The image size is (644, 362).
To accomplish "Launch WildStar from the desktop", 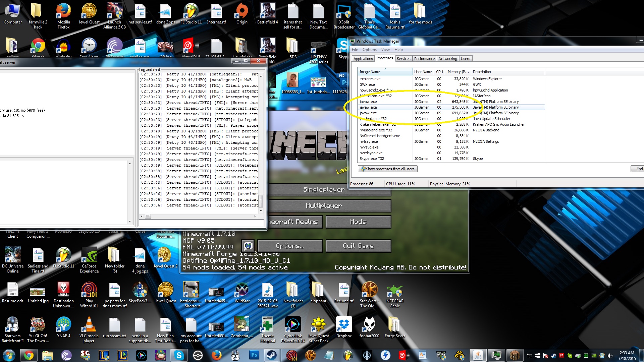I will 242,293.
